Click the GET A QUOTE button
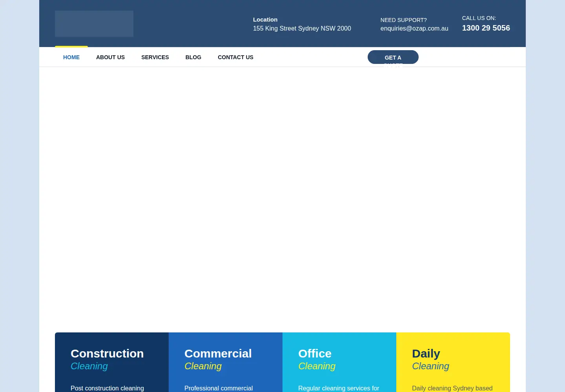565x392 pixels. (393, 57)
